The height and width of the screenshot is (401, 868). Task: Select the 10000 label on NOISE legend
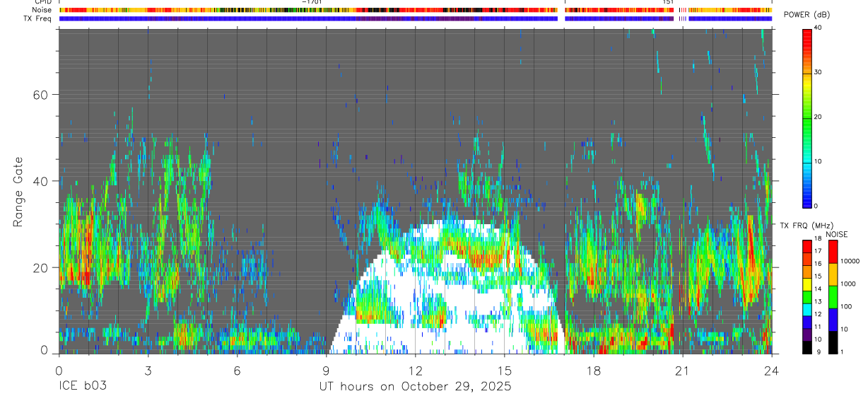850,261
